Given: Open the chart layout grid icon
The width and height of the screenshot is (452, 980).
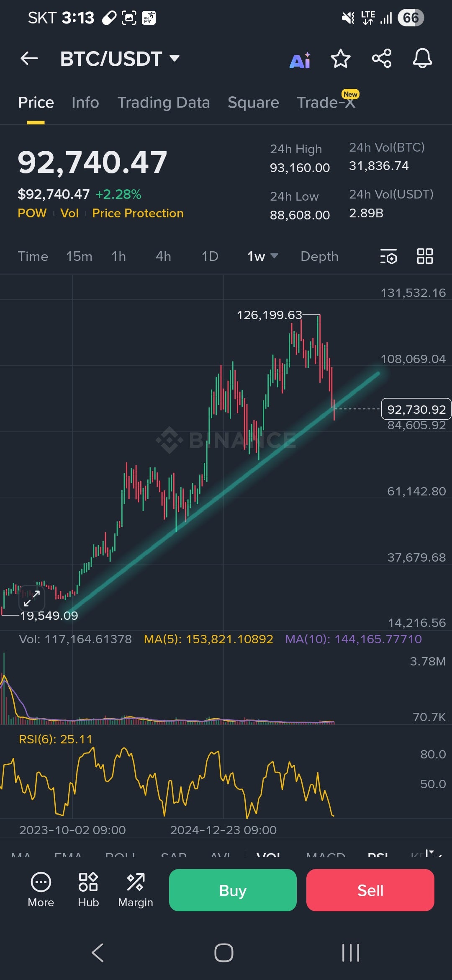Looking at the screenshot, I should [x=425, y=256].
